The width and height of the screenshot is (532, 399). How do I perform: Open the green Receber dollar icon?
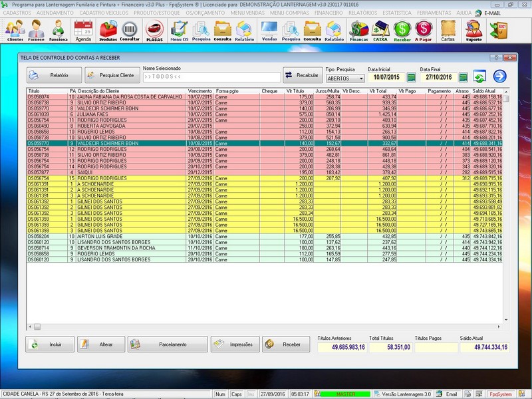(x=402, y=30)
